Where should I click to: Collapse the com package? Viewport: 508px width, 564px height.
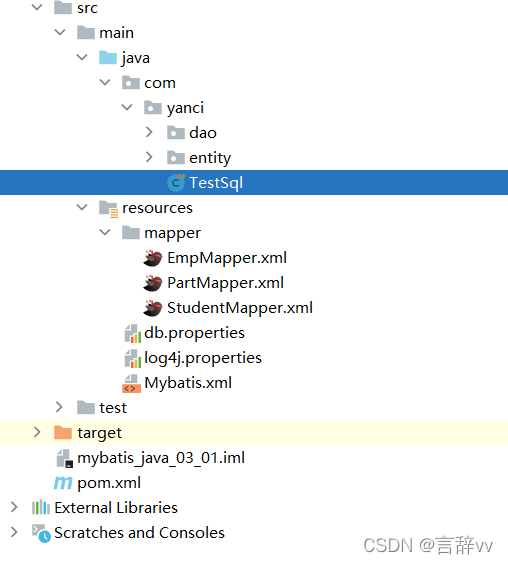pyautogui.click(x=105, y=82)
